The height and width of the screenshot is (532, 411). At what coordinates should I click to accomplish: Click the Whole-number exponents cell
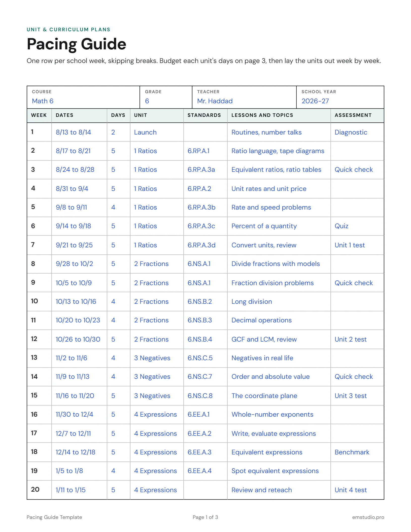pos(279,414)
